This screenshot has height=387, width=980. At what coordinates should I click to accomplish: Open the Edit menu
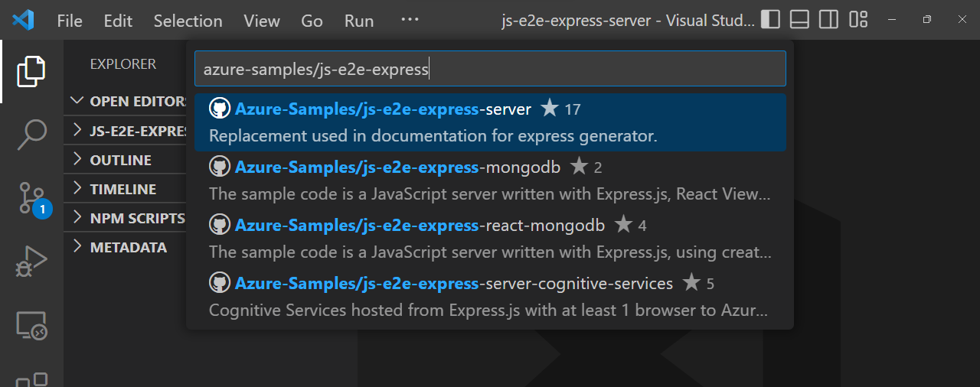(x=118, y=21)
